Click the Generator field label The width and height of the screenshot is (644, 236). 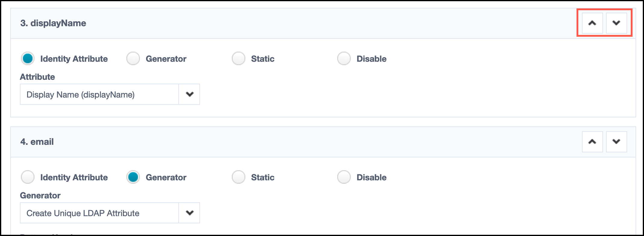coord(40,196)
